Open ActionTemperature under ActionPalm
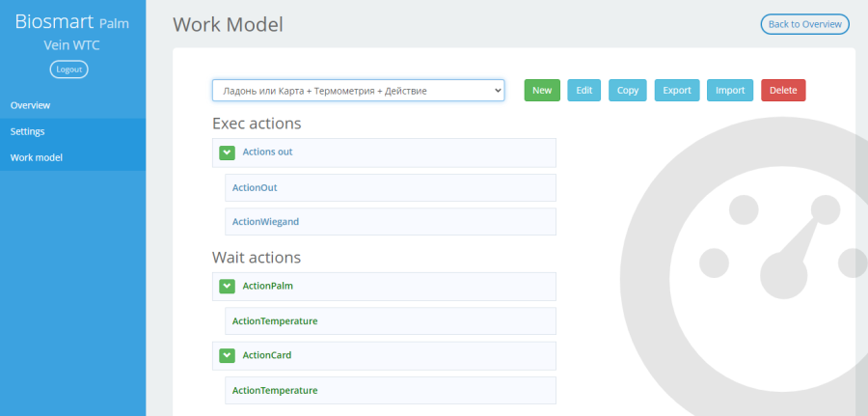Image resolution: width=868 pixels, height=416 pixels. (x=391, y=321)
